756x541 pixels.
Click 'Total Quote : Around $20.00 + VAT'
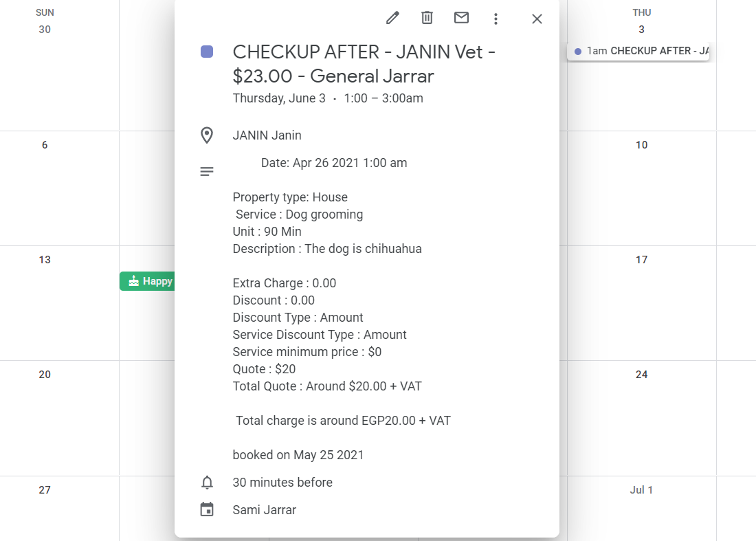tap(327, 386)
